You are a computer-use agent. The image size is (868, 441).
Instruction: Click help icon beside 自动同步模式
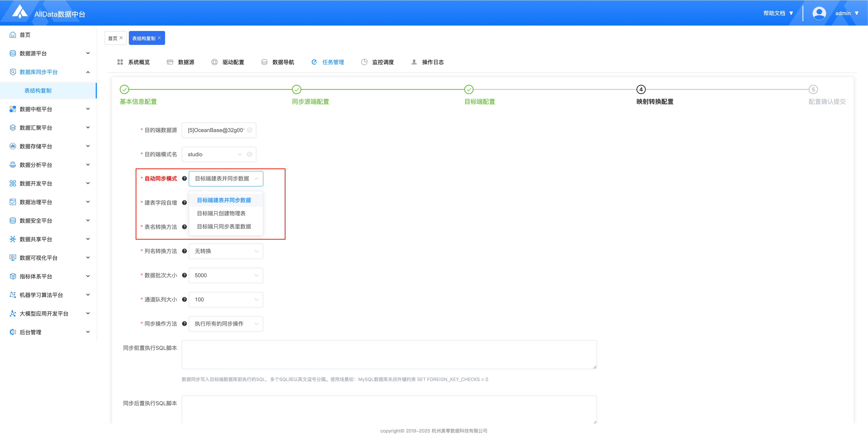[x=184, y=178]
